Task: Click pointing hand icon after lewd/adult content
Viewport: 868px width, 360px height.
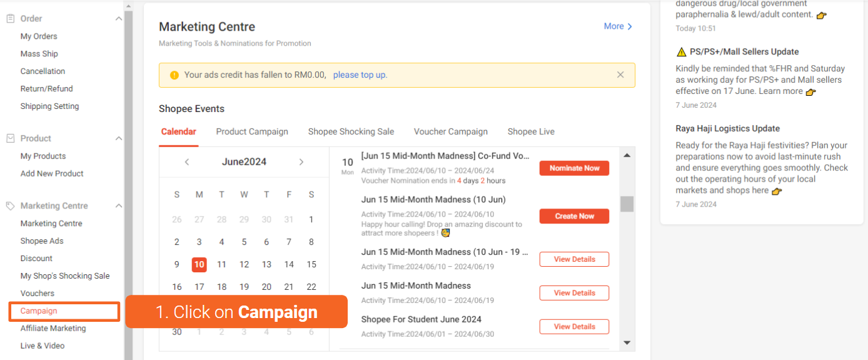Action: coord(822,15)
